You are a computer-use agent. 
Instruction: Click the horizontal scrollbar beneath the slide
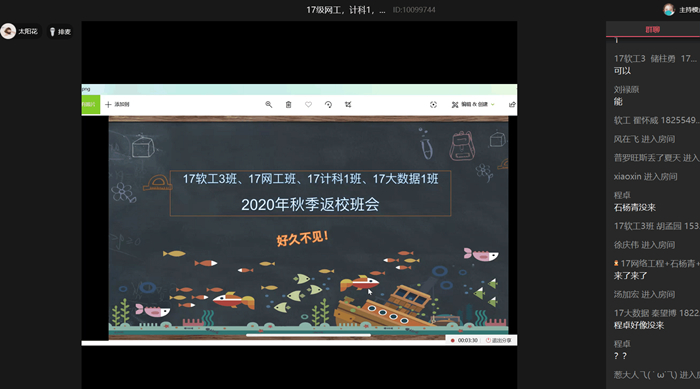tap(308, 335)
